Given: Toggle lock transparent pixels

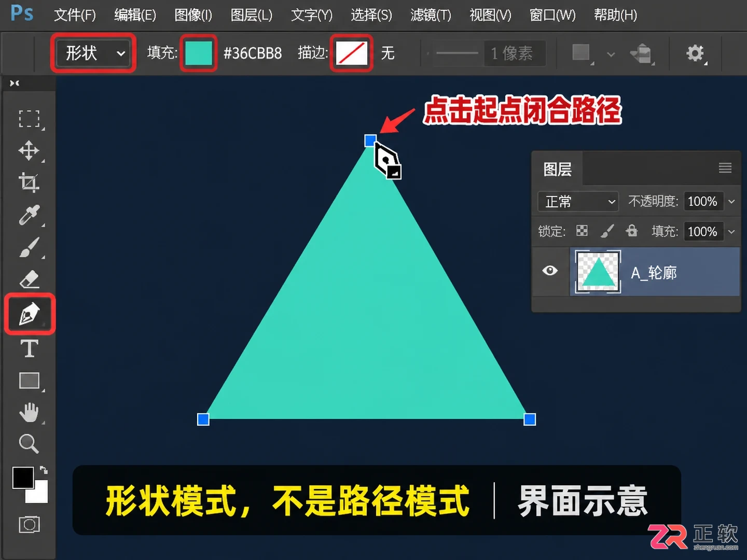Looking at the screenshot, I should click(x=582, y=231).
